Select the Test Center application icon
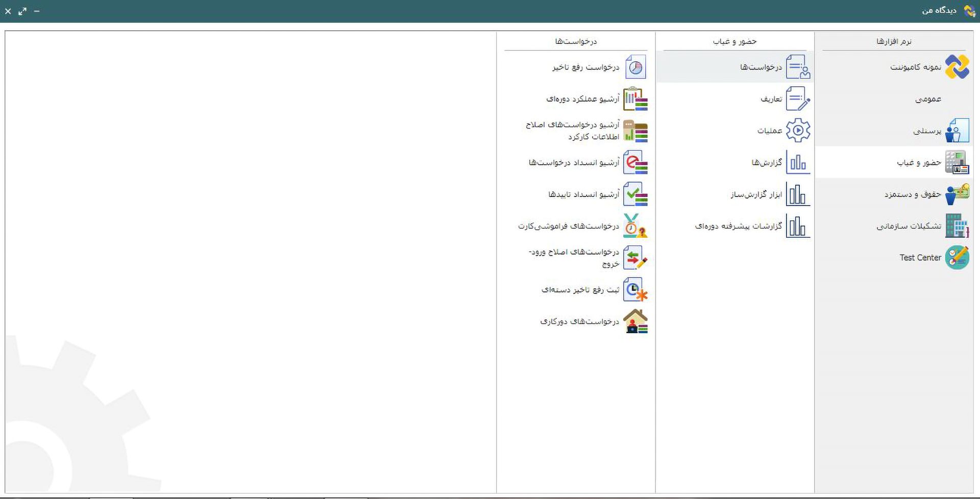This screenshot has height=499, width=980. tap(957, 258)
